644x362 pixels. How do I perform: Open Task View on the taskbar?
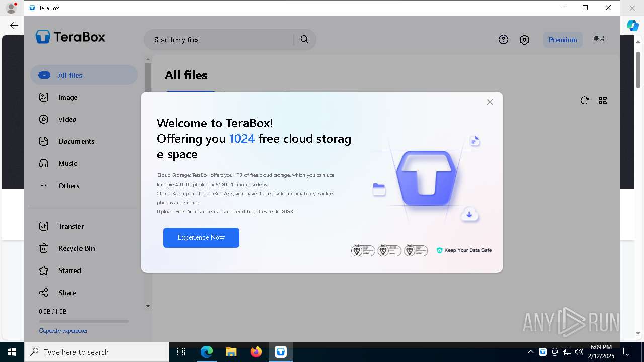click(181, 352)
